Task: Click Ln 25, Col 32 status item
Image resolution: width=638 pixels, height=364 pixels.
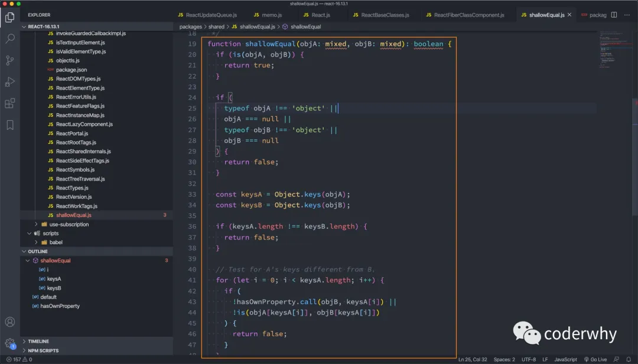Action: (473, 359)
